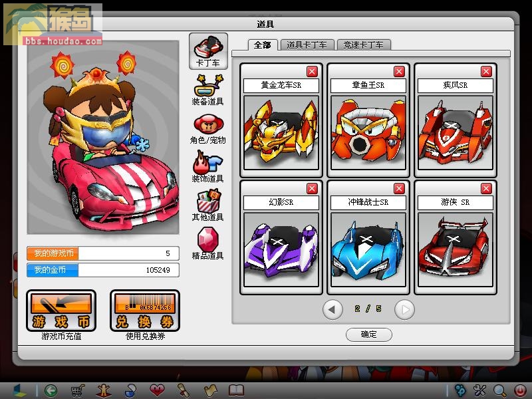Click the blue and yellow cube icon

(x=20, y=390)
